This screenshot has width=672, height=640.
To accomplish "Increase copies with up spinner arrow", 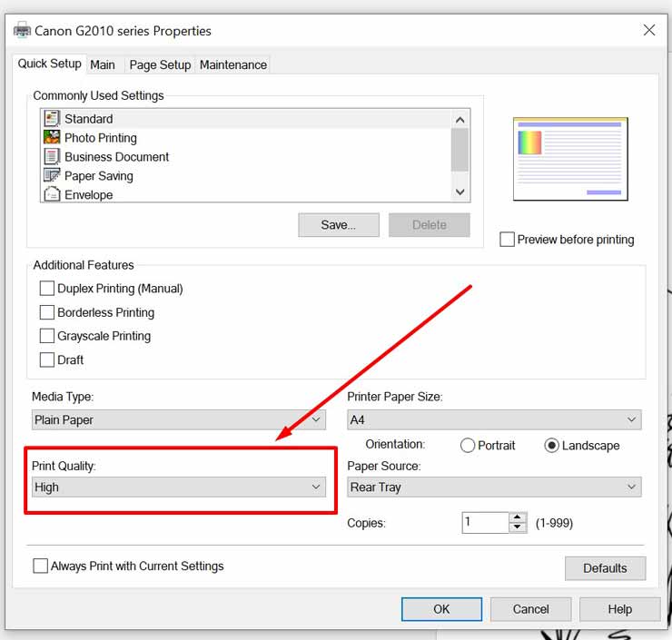I will pyautogui.click(x=518, y=517).
